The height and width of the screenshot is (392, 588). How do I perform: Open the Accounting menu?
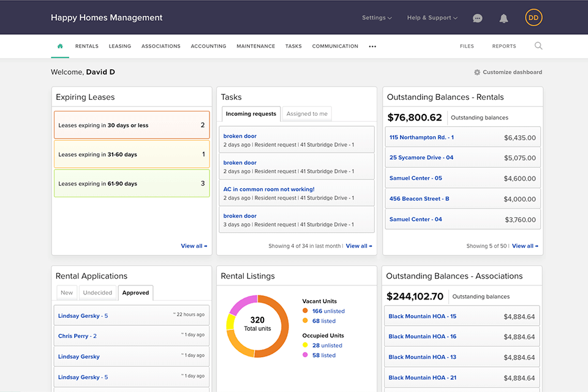point(208,46)
